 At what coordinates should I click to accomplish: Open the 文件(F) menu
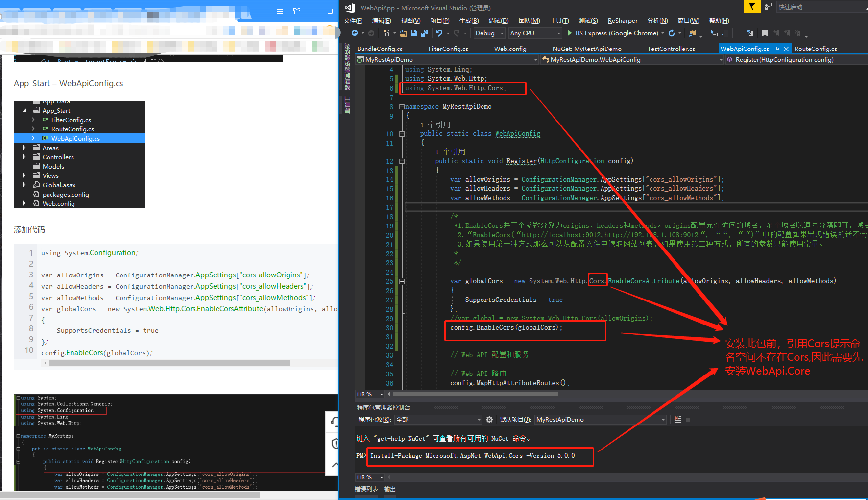click(353, 21)
